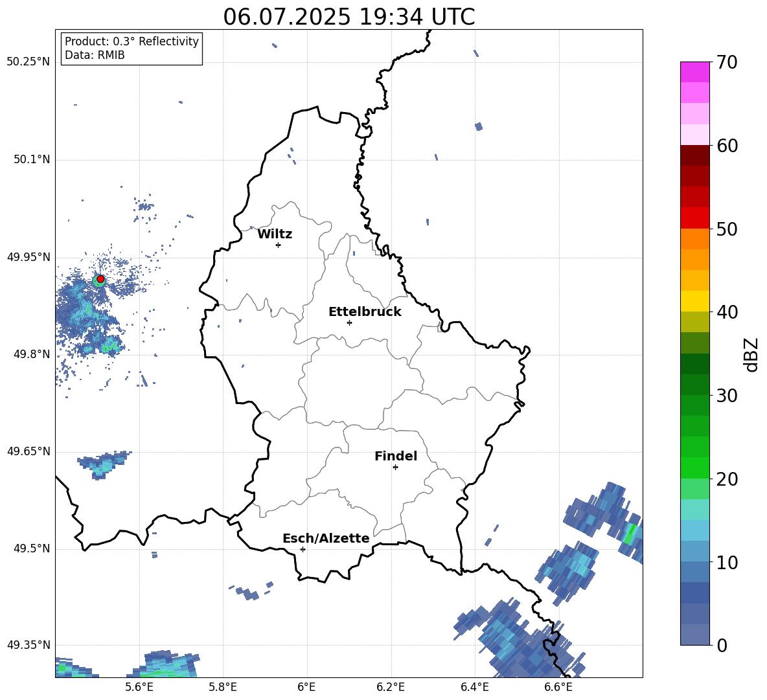Click the timestamp title 06.07.2025 19:34 UTC
This screenshot has width=767, height=700.
tap(349, 17)
